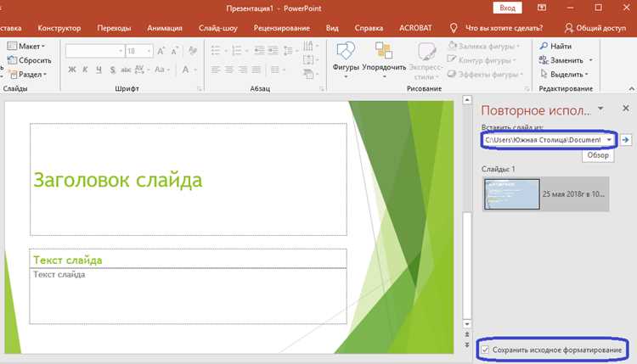Open the Фигуры shapes gallery
637x364 pixels.
pyautogui.click(x=346, y=60)
